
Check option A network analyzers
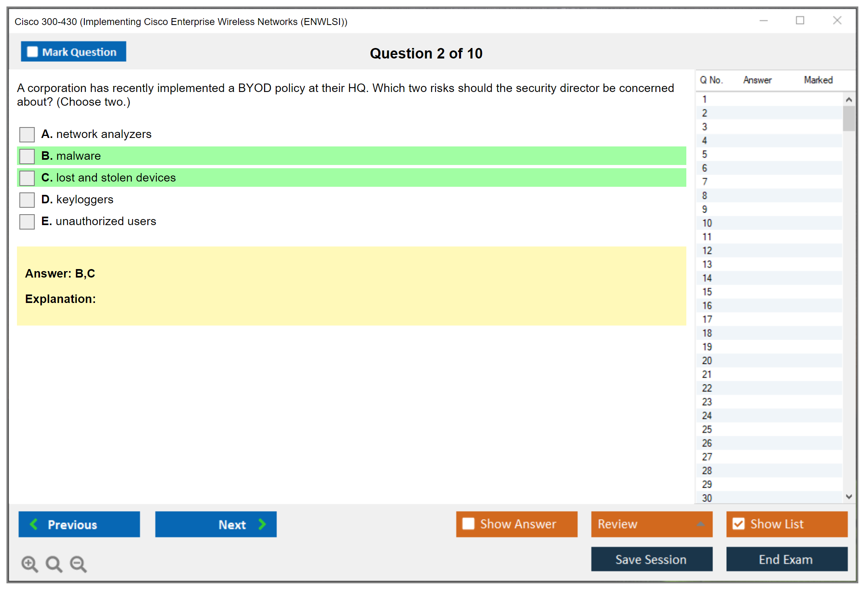coord(27,134)
